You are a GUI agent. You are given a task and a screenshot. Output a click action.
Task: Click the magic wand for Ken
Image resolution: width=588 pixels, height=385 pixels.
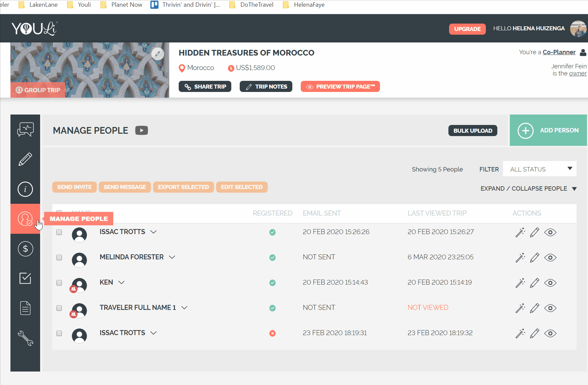(x=520, y=283)
